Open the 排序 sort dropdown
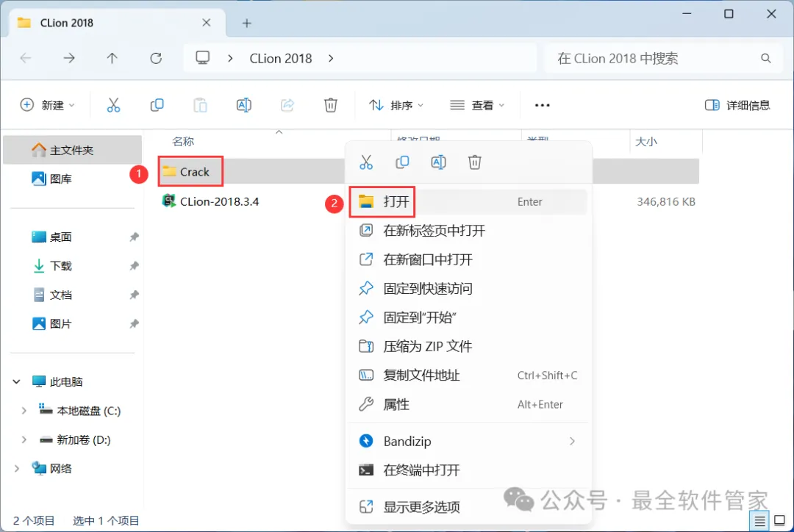 coord(396,105)
